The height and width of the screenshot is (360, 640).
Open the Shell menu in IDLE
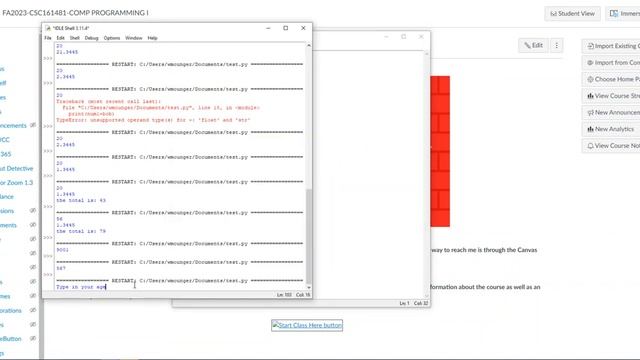coord(75,38)
